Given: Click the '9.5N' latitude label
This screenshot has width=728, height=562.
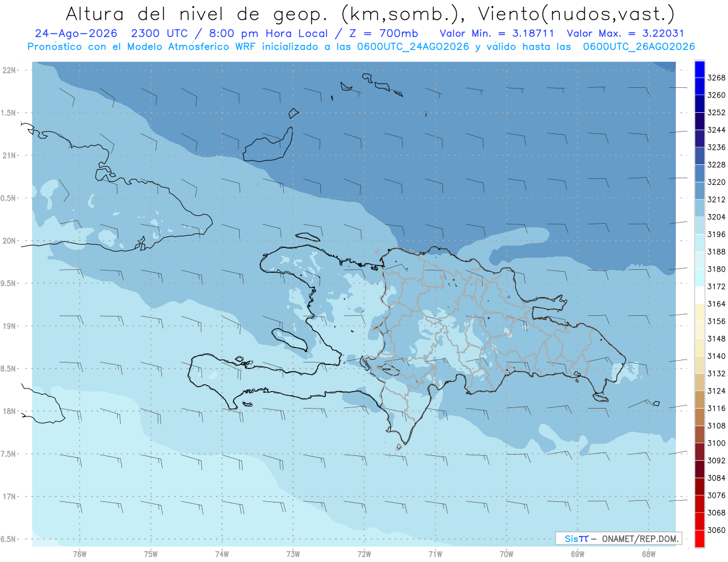Looking at the screenshot, I should pyautogui.click(x=9, y=284).
